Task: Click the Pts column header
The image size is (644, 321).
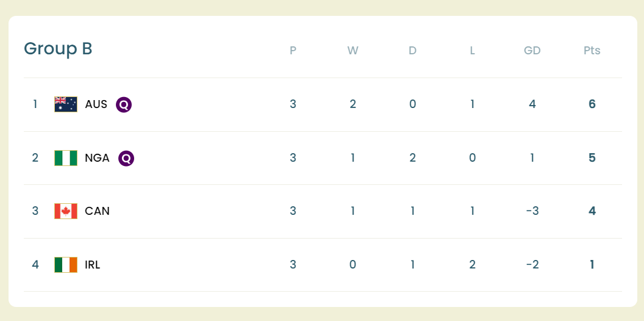Action: coord(592,51)
